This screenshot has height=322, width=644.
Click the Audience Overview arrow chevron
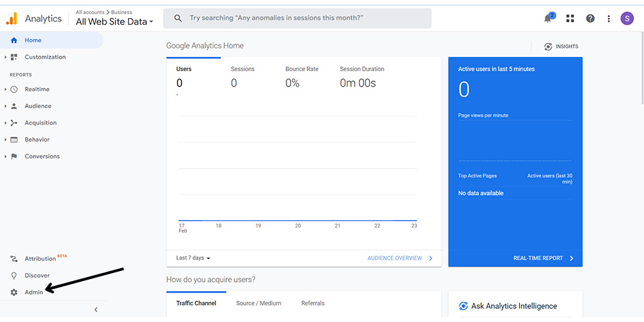[431, 258]
